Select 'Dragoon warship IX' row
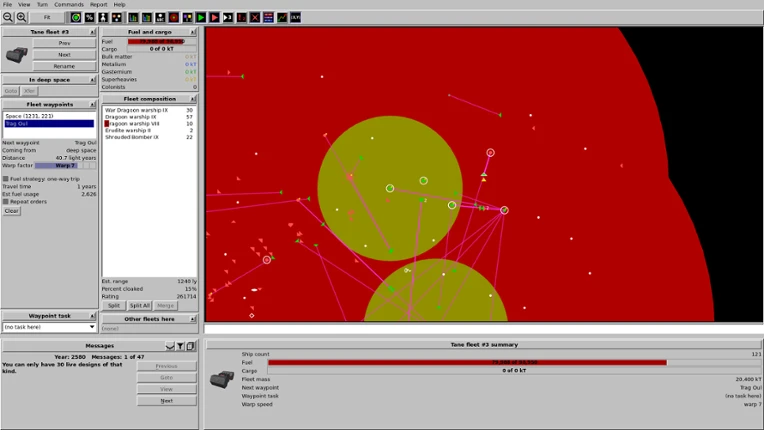The height and width of the screenshot is (430, 764). (x=149, y=117)
